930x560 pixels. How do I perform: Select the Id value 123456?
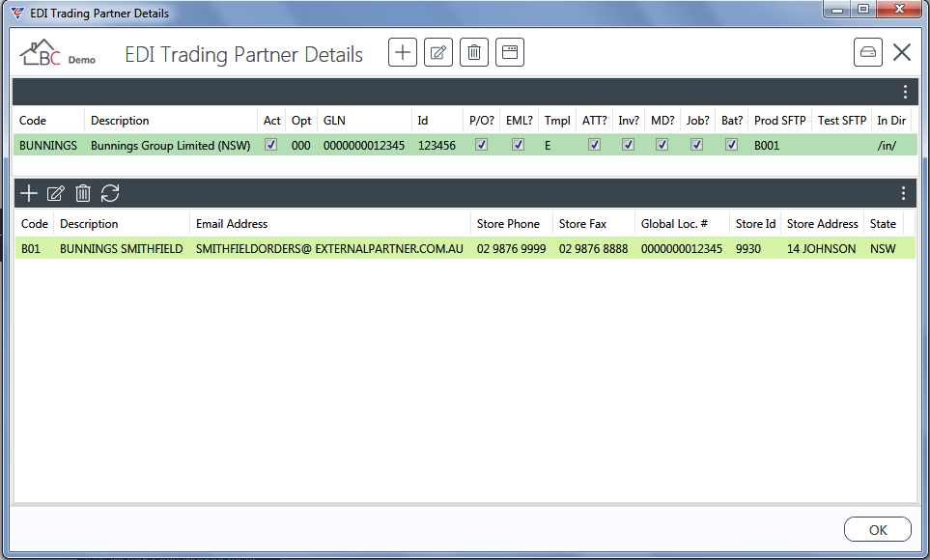(x=437, y=146)
